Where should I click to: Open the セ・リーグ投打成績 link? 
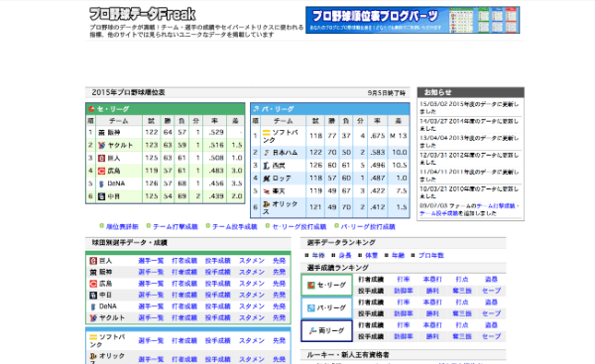(299, 226)
